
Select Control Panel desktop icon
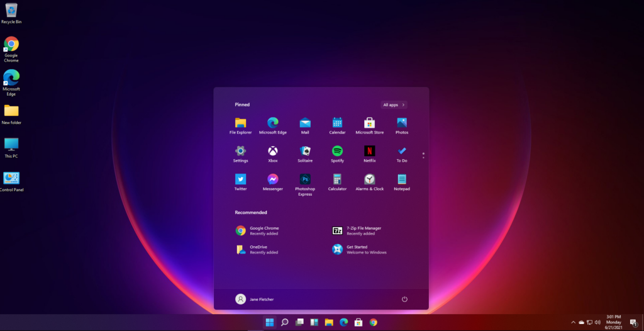coord(11,182)
